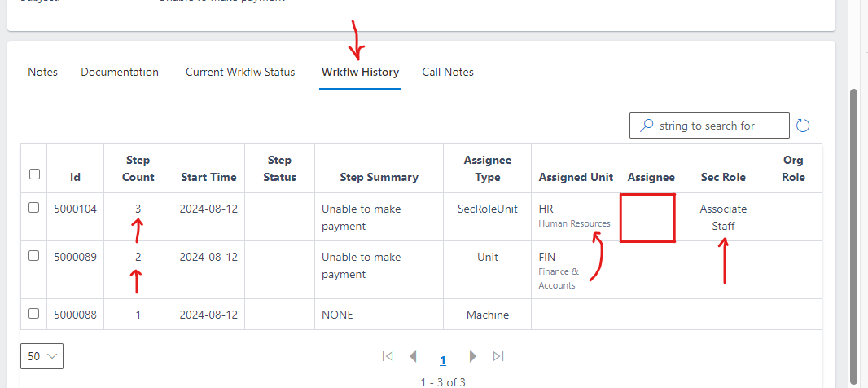The height and width of the screenshot is (388, 868).
Task: Click the magnifier icon in search field
Action: click(x=647, y=126)
